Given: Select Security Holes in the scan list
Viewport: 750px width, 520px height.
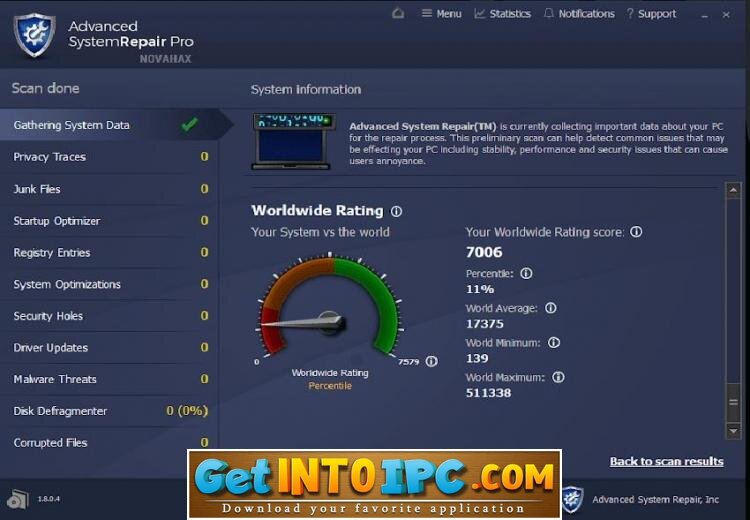Looking at the screenshot, I should 109,316.
